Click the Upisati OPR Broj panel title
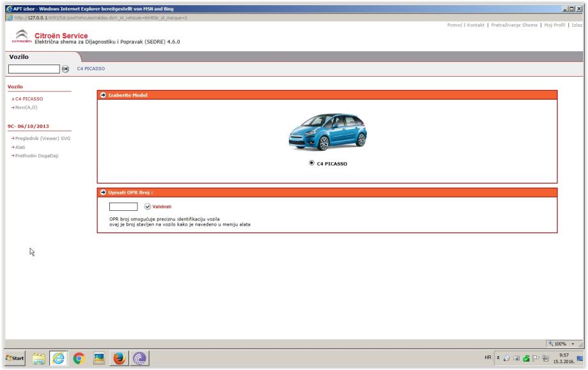588x370 pixels. coord(130,192)
